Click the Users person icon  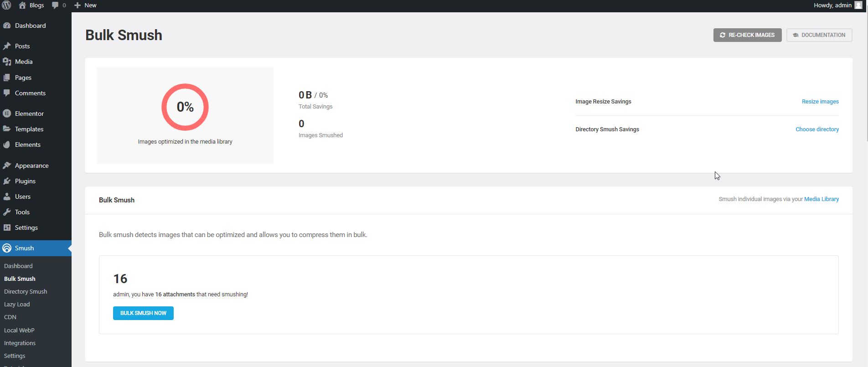click(x=7, y=196)
